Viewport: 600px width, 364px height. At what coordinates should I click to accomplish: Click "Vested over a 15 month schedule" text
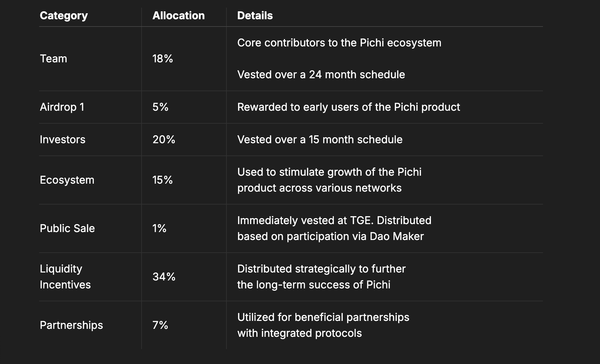coord(320,140)
